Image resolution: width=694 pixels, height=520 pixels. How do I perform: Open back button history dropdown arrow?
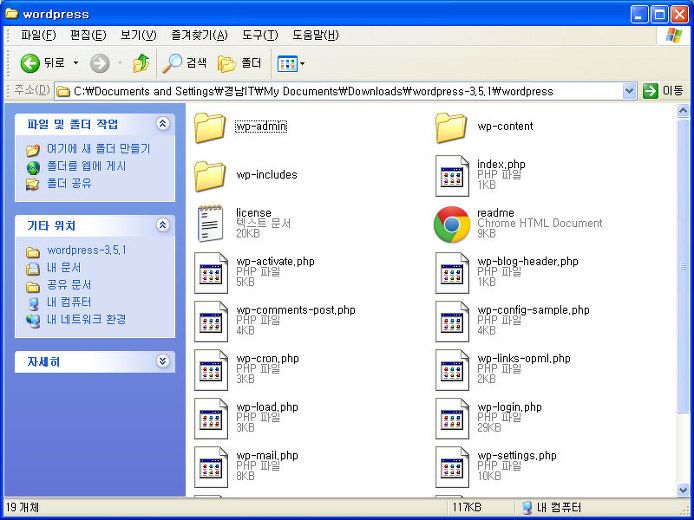[x=76, y=63]
